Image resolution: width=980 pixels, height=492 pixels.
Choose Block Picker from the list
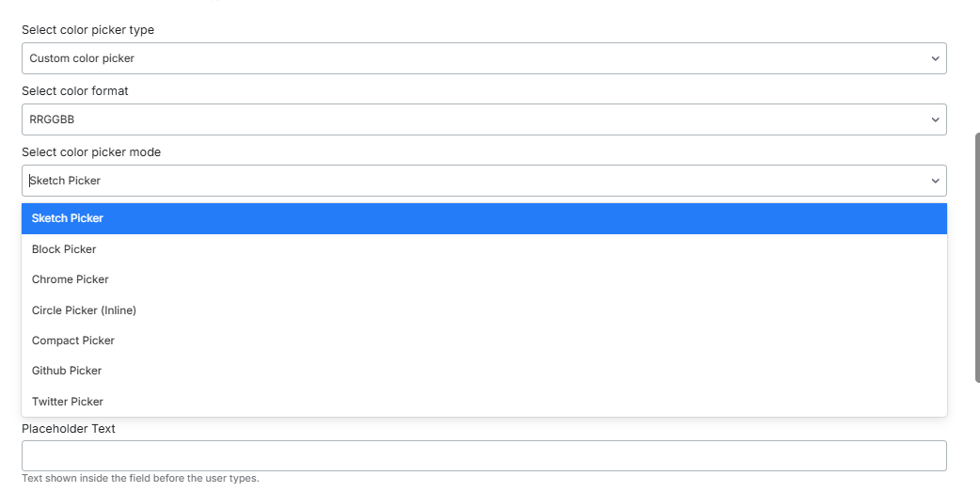(64, 249)
